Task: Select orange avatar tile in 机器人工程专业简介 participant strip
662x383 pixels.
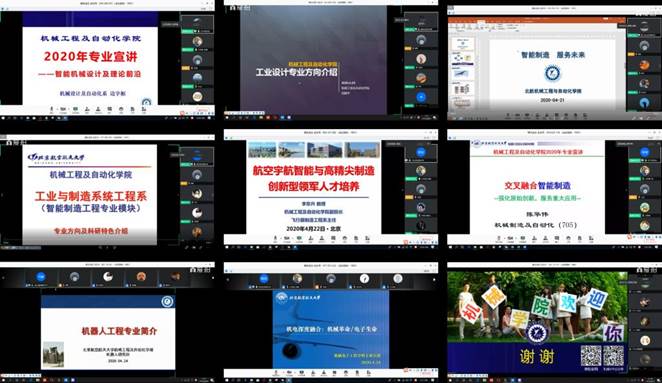Action: click(141, 277)
